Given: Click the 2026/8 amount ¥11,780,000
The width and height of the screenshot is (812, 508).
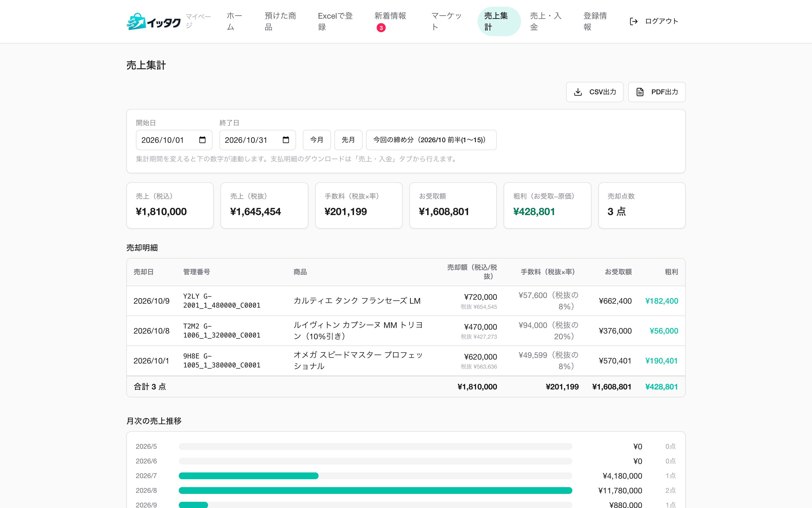Looking at the screenshot, I should 620,491.
